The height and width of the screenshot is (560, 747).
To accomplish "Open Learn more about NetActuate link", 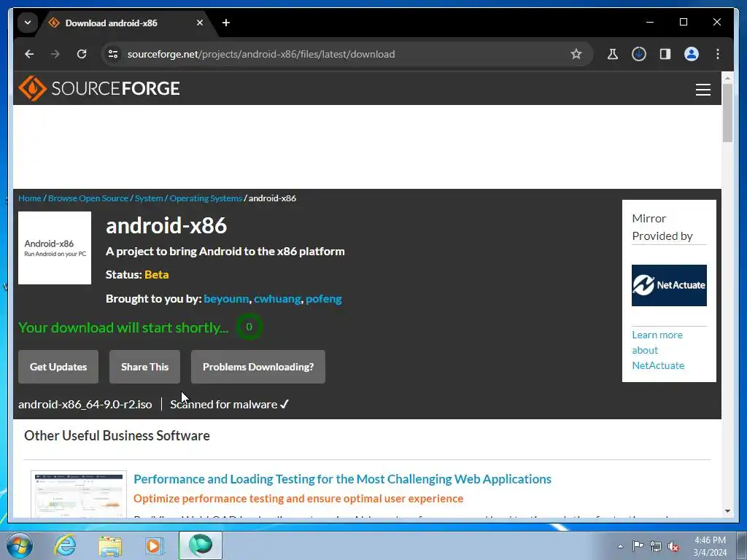I will point(659,350).
